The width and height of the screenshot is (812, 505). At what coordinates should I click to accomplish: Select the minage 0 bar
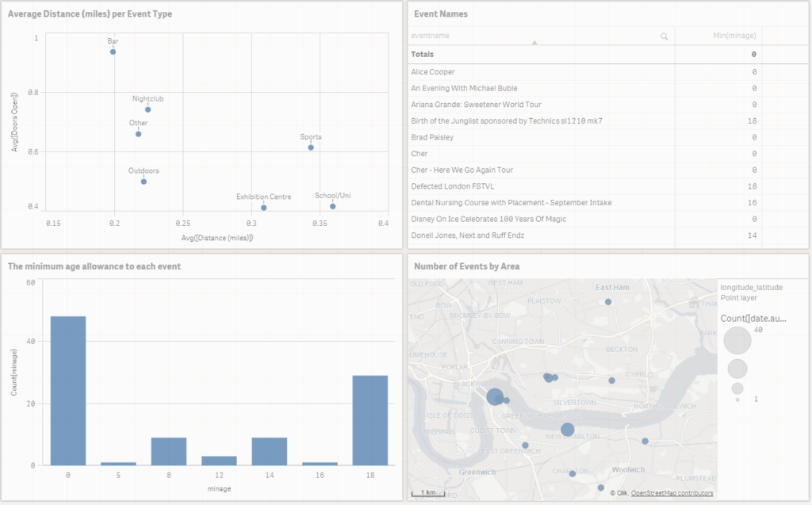pos(68,391)
